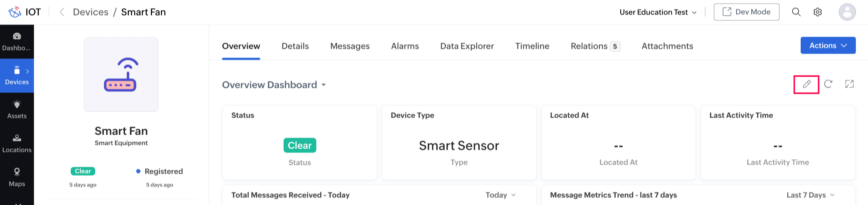
Task: Open the User Education Test selector
Action: 658,12
